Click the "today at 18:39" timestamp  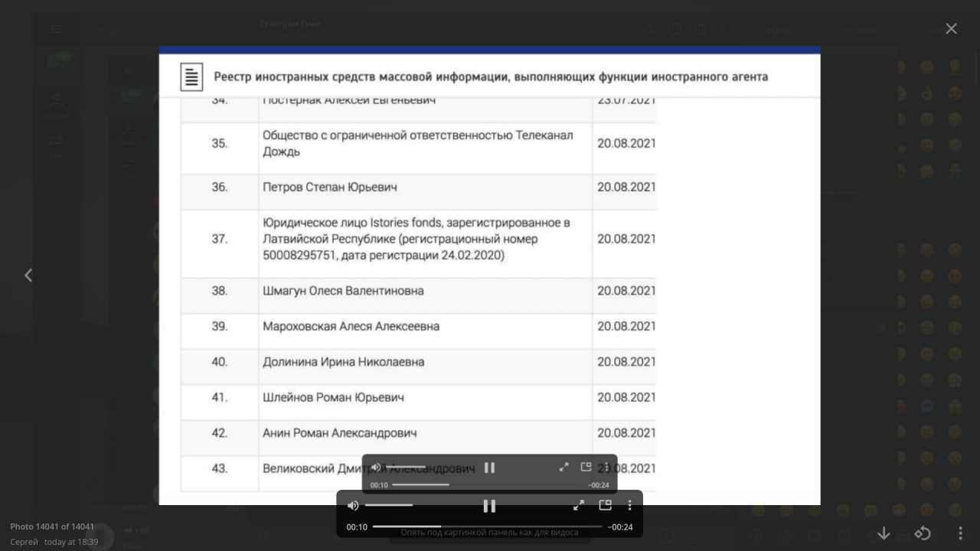point(71,542)
